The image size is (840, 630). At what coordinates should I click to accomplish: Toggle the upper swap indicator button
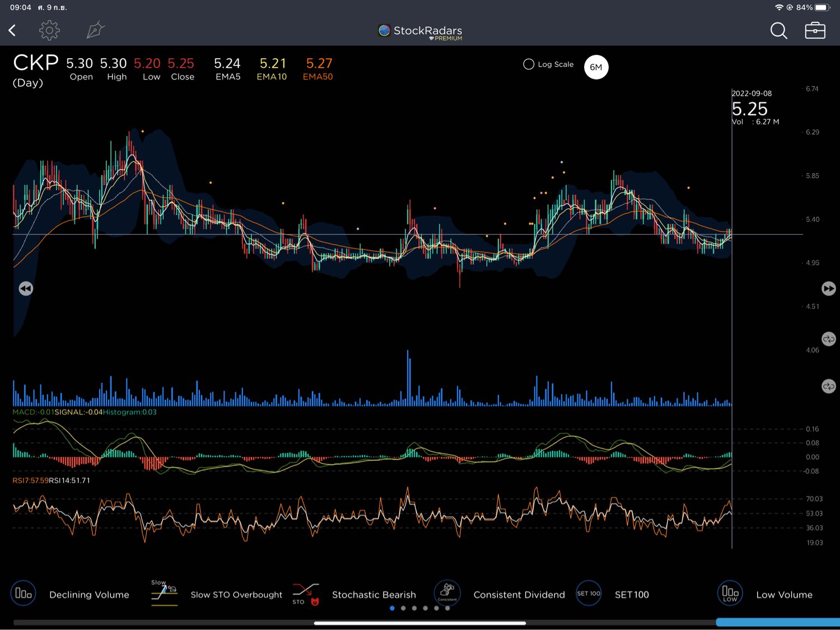coord(828,339)
